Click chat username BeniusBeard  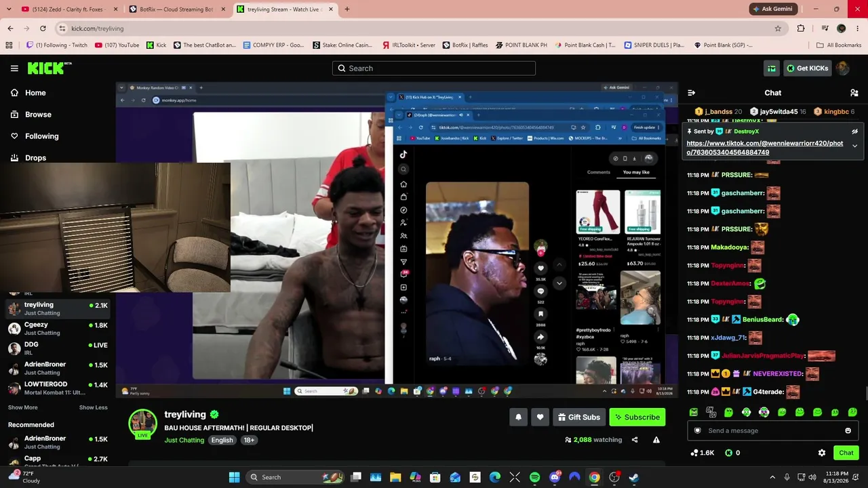[763, 319]
